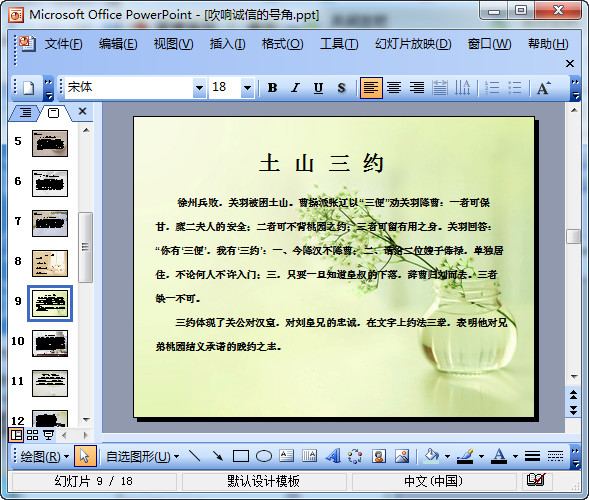589x500 pixels.
Task: Switch to the Slides thumbnail tab
Action: coord(54,113)
